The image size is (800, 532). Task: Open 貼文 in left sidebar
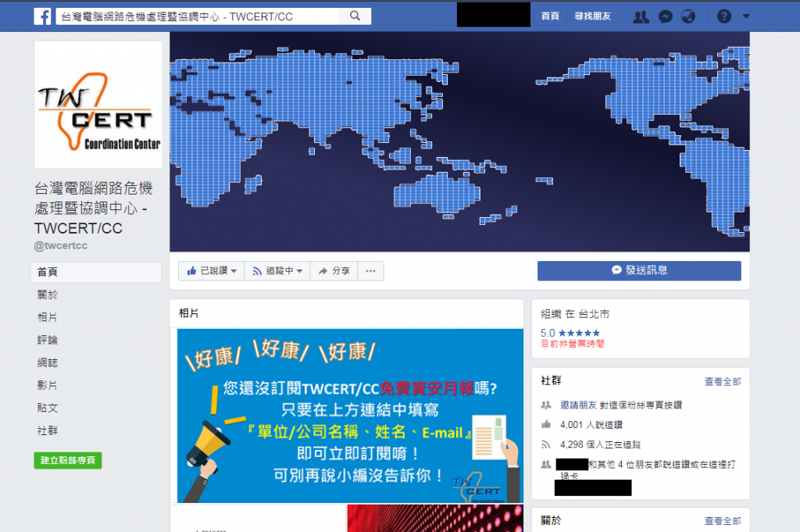[x=48, y=408]
